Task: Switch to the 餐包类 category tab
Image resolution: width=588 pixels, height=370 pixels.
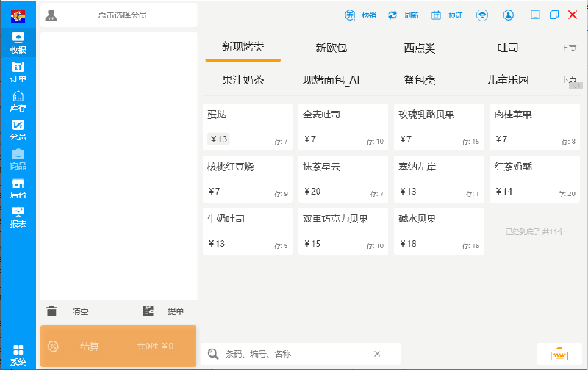Action: (420, 80)
